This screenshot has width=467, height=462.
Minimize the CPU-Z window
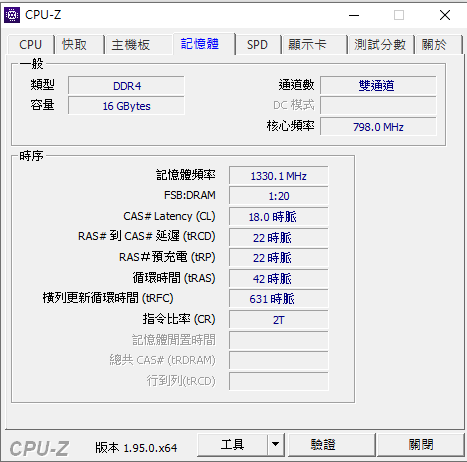click(x=354, y=15)
